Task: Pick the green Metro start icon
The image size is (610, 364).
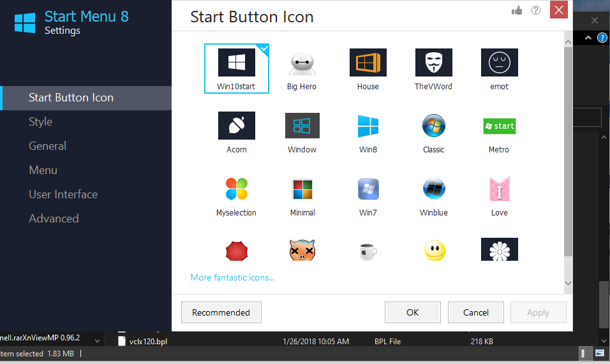Action: (x=499, y=126)
